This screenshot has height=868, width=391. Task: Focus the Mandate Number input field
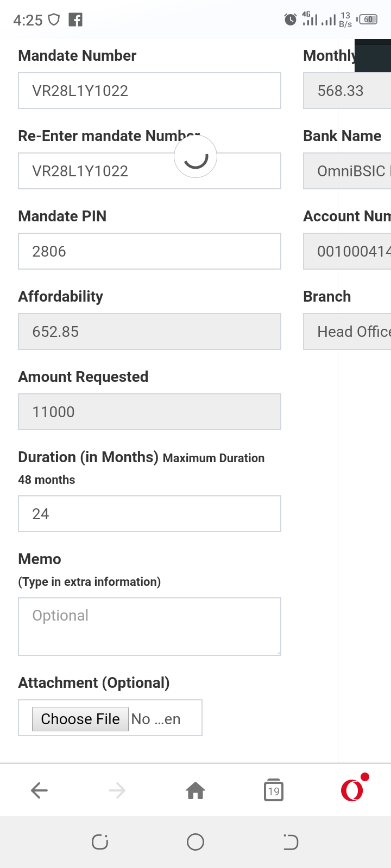coord(149,91)
